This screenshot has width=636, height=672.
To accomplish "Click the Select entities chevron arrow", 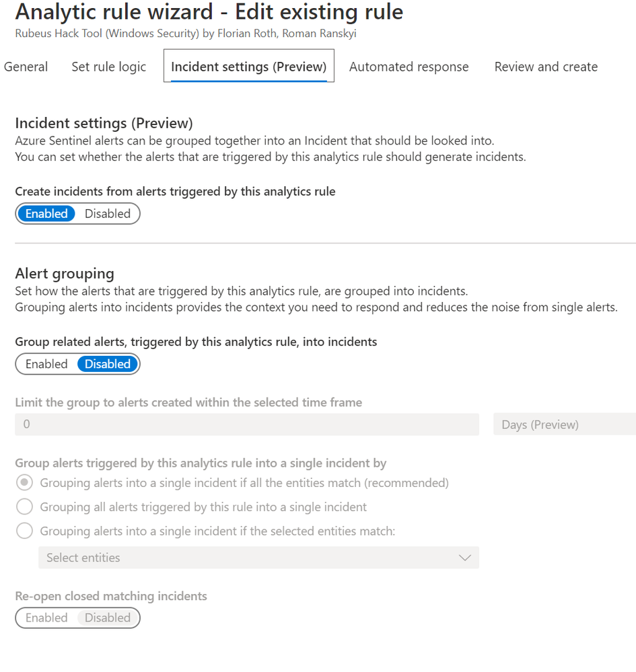I will coord(464,558).
